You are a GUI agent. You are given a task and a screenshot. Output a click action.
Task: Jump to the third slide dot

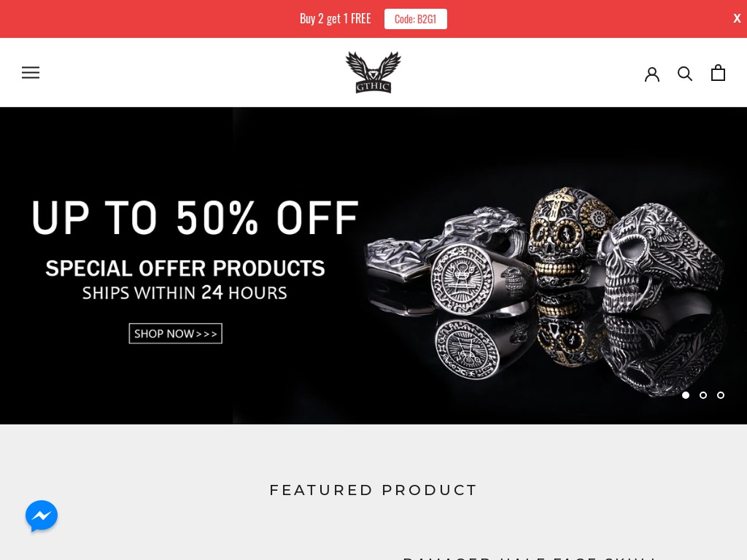click(x=721, y=394)
